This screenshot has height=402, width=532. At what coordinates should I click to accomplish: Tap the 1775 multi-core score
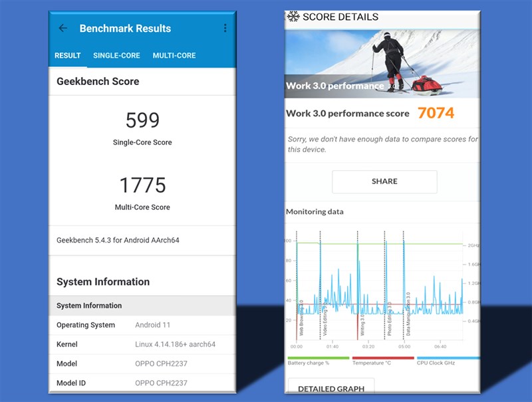tap(142, 185)
